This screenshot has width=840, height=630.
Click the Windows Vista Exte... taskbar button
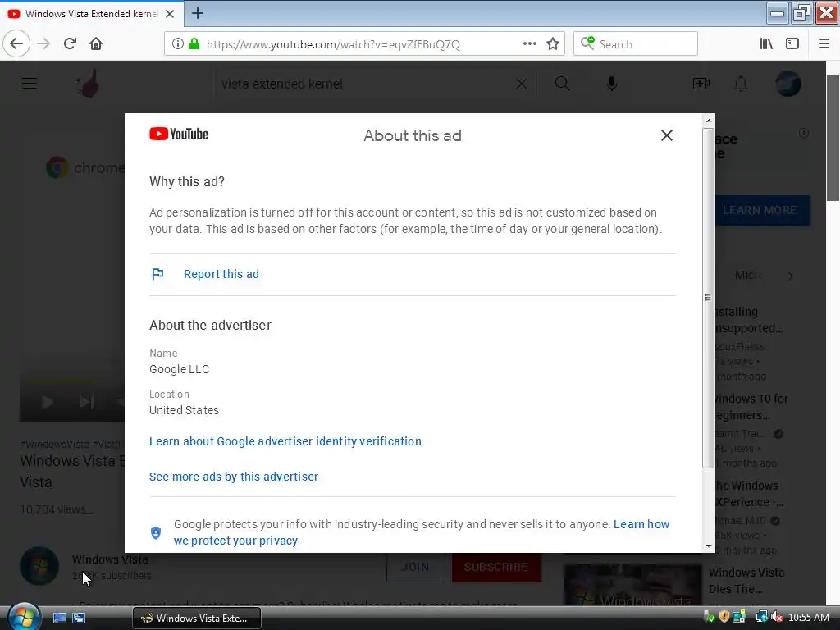pyautogui.click(x=197, y=619)
